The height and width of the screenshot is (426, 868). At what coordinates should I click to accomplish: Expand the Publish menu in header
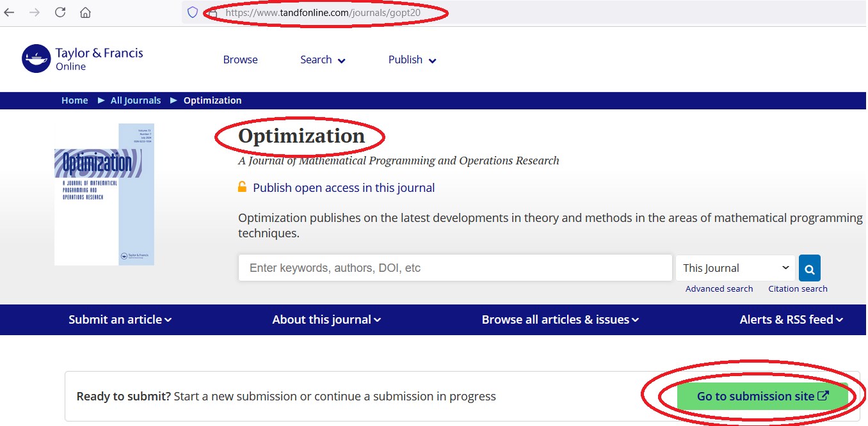click(x=412, y=60)
